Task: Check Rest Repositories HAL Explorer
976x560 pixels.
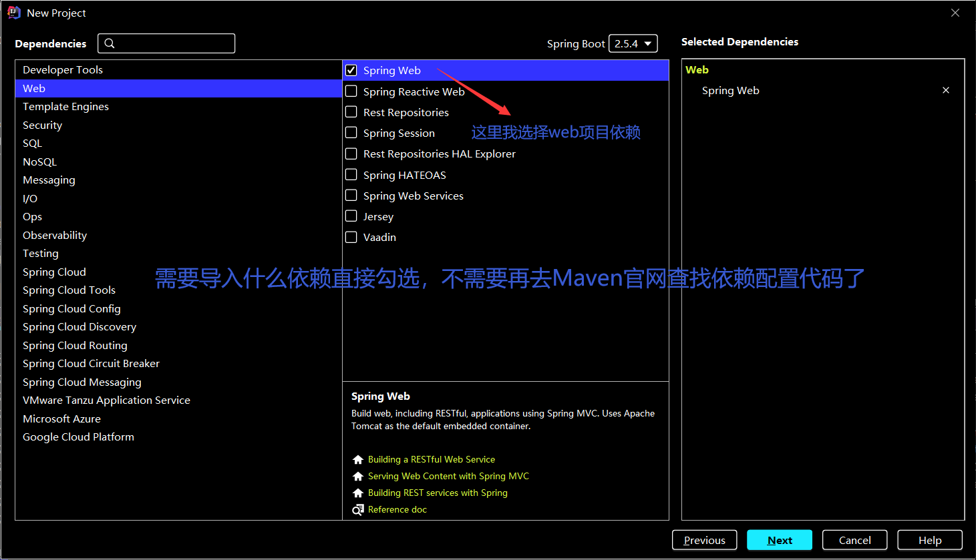Action: pos(351,154)
